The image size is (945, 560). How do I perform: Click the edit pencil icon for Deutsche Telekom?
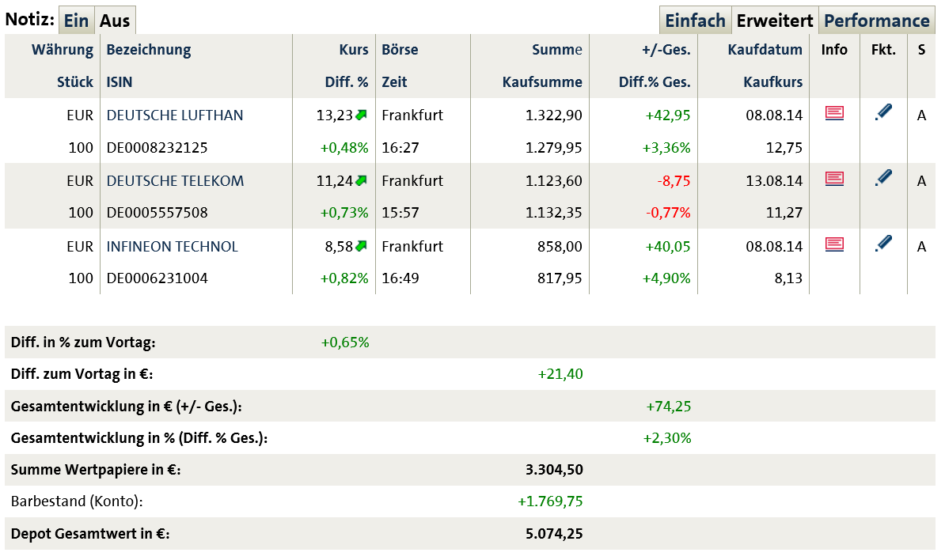click(x=883, y=179)
